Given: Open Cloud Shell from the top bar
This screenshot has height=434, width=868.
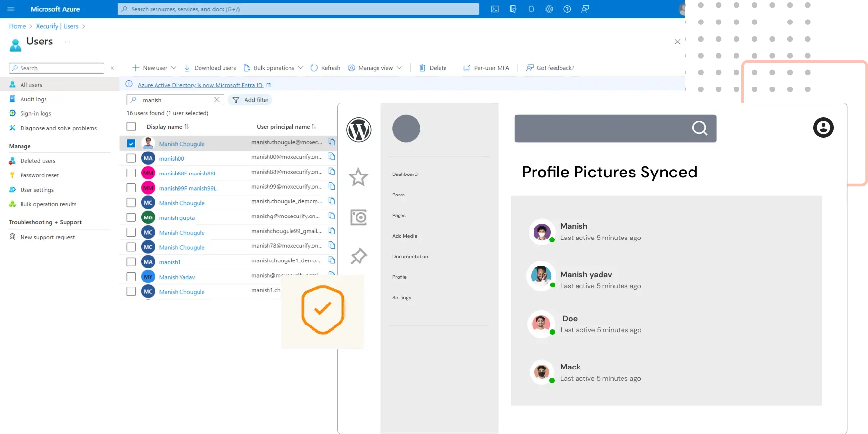Looking at the screenshot, I should tap(495, 9).
